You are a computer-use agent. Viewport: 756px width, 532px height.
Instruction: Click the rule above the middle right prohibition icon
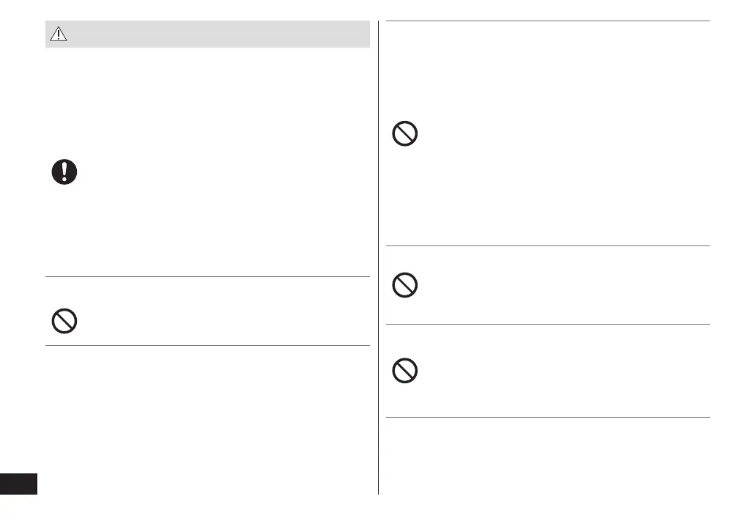(547, 246)
